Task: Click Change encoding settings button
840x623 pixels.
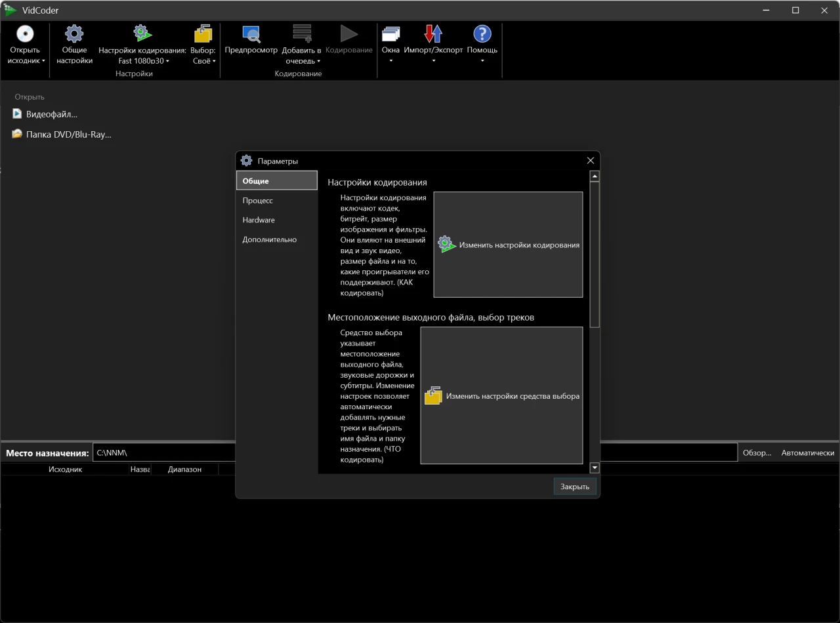Action: 508,245
